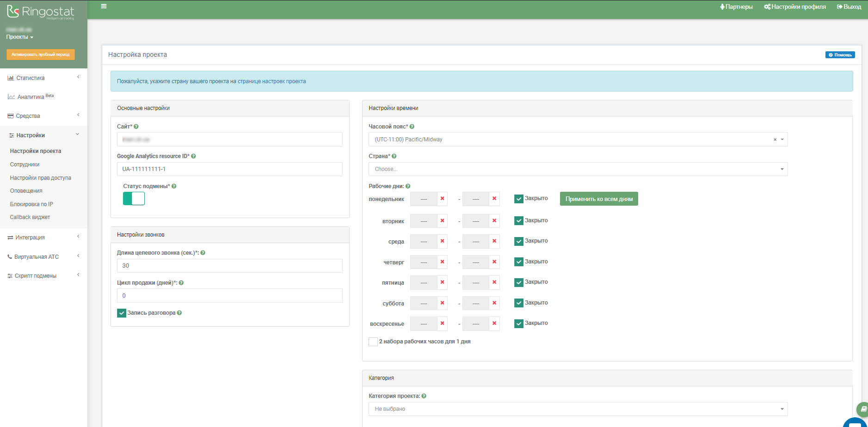Open Партнеры link in header
Viewport: 868px width, 427px height.
tap(736, 7)
